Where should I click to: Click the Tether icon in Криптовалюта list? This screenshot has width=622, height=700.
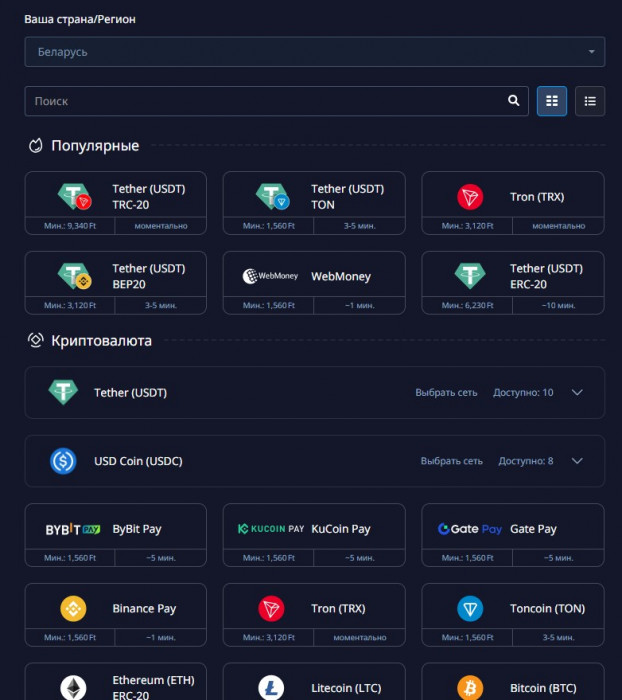(x=63, y=392)
